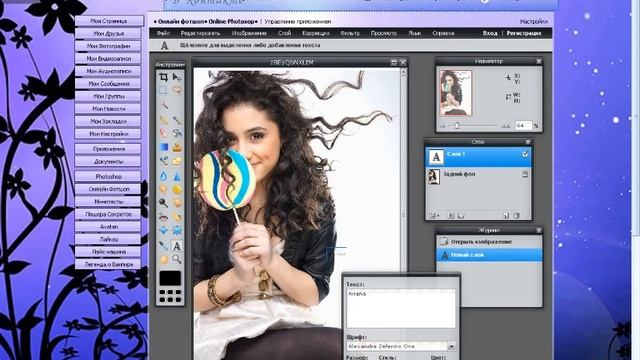Select Открыть изображение history entry

[x=489, y=242]
